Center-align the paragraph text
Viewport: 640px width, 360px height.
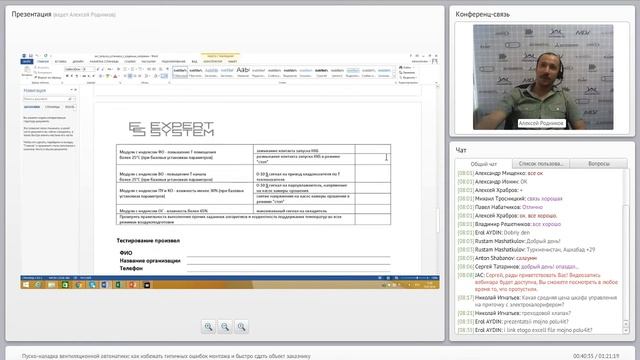(x=130, y=76)
